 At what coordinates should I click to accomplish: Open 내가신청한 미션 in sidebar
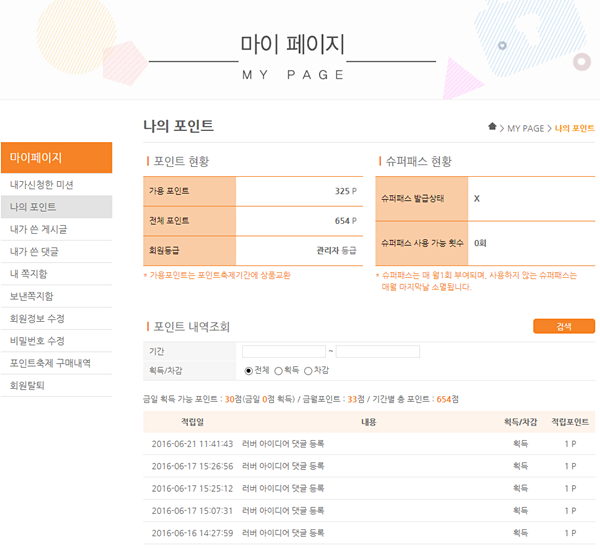tap(41, 185)
